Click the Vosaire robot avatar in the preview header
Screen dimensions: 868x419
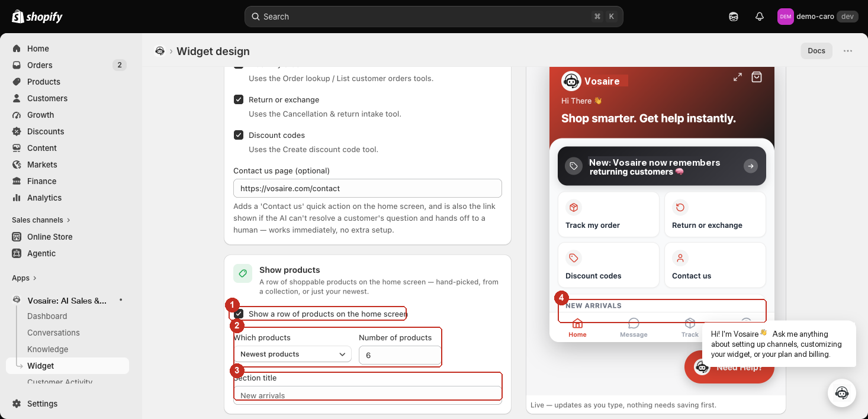pos(571,81)
